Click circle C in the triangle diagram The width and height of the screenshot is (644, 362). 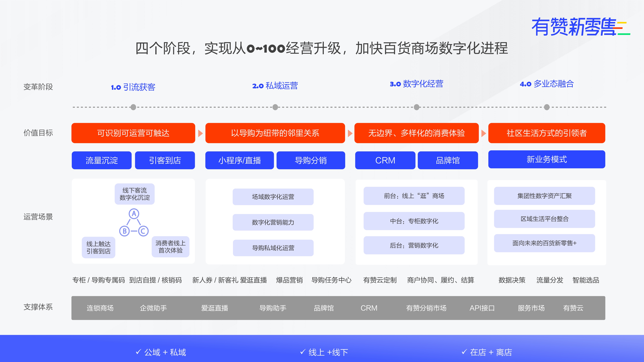(x=143, y=231)
